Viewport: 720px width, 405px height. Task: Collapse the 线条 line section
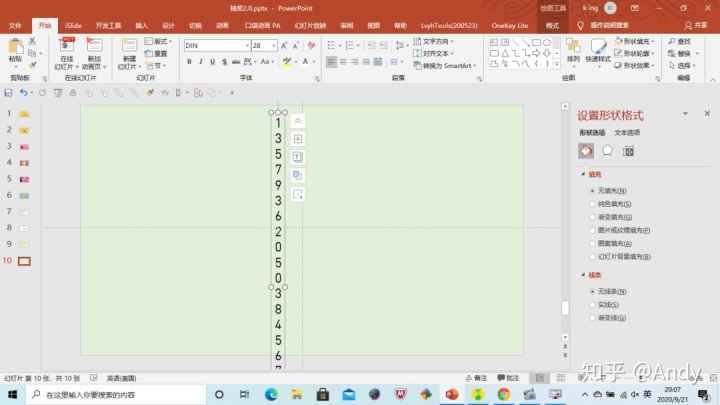[x=583, y=275]
